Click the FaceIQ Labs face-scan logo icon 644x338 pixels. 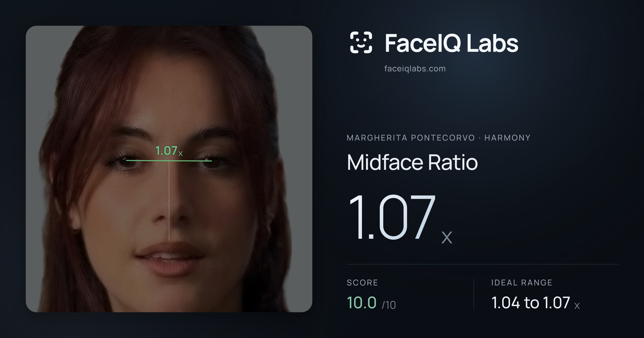361,42
